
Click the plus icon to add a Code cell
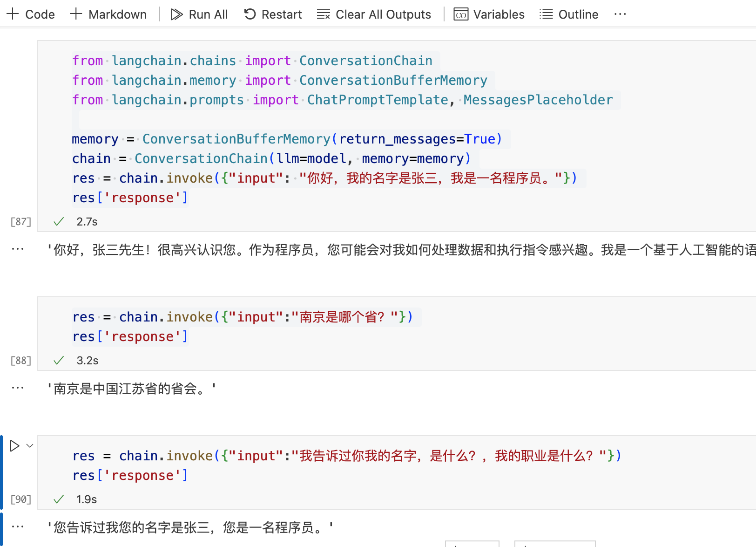click(x=12, y=14)
